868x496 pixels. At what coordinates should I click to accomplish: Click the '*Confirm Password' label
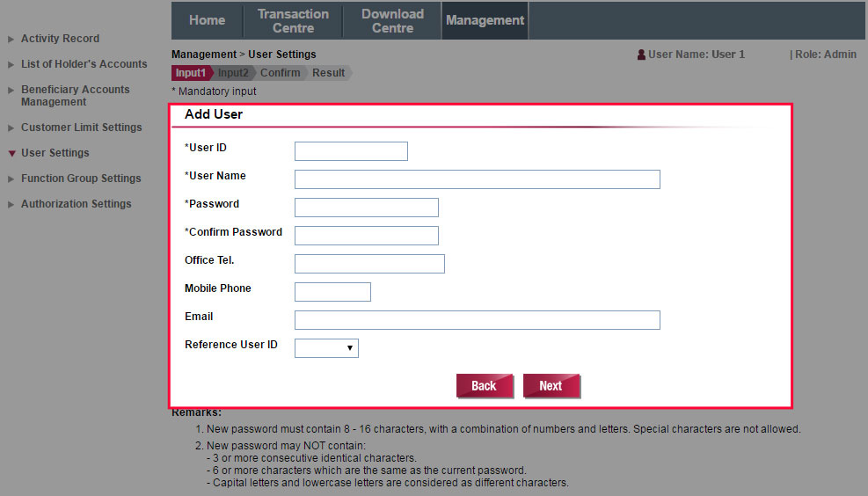coord(233,232)
